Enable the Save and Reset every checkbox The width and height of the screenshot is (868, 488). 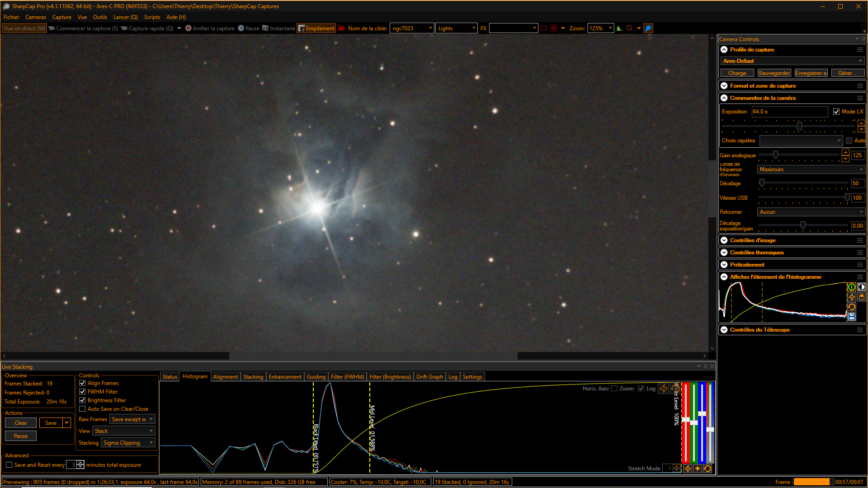point(9,465)
